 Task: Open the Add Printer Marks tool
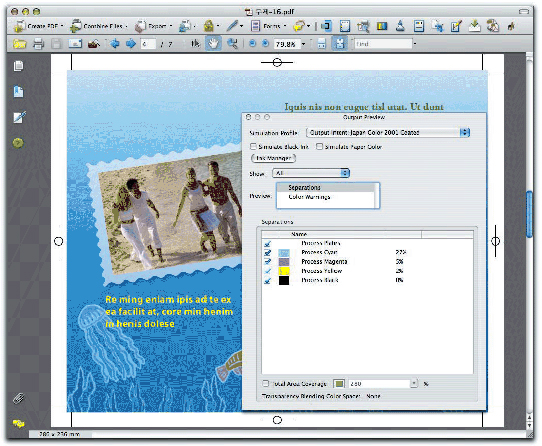pyautogui.click(x=419, y=26)
